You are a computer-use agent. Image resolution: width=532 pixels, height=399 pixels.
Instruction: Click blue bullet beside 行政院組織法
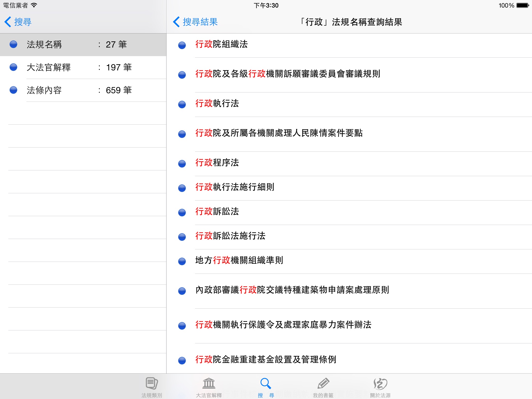182,45
